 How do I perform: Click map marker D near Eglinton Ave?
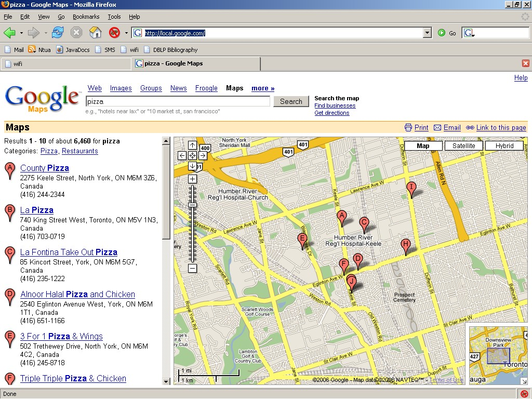click(357, 260)
